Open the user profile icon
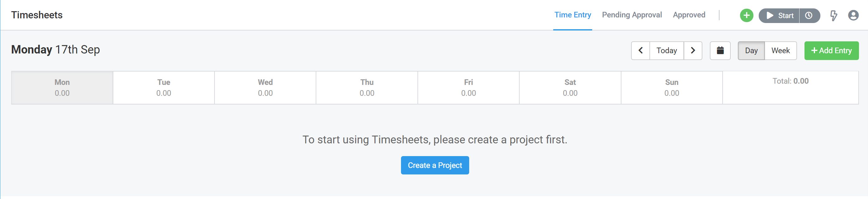The width and height of the screenshot is (868, 199). pos(853,16)
